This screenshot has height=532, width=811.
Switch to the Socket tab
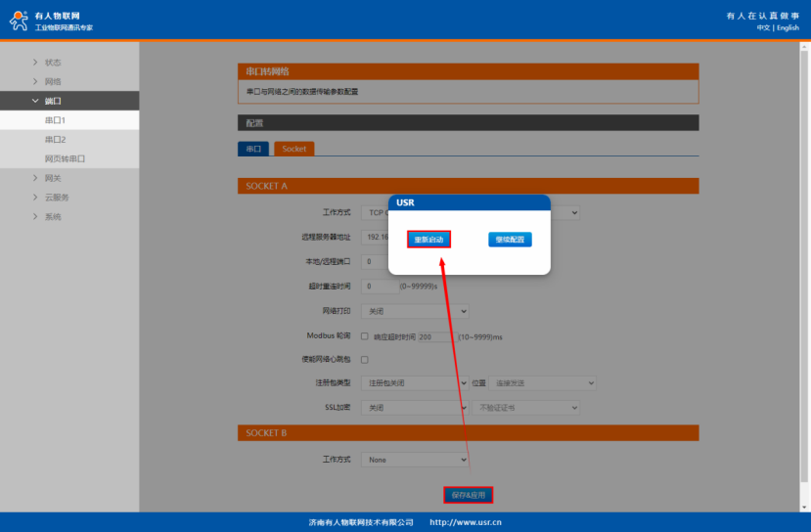(293, 149)
